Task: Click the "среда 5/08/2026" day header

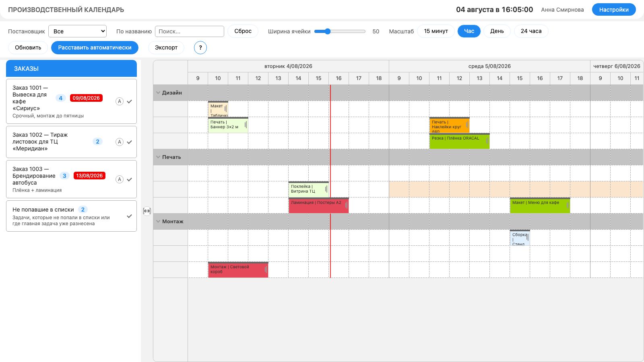Action: point(489,66)
